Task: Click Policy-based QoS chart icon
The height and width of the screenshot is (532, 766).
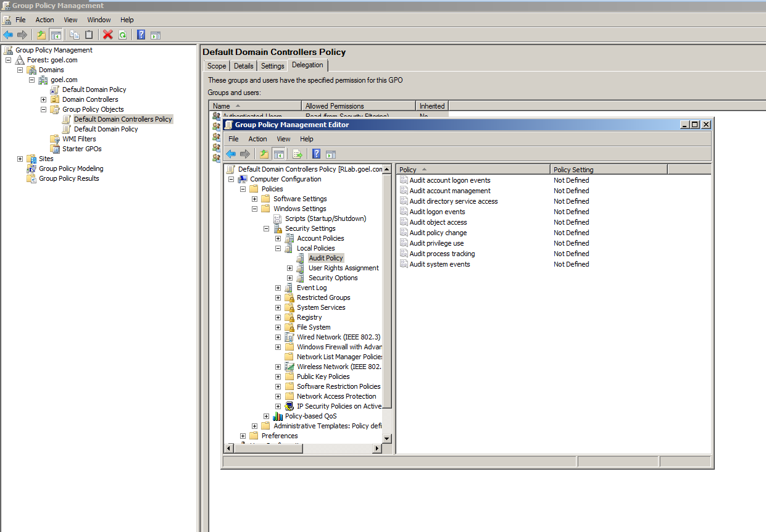Action: tap(278, 416)
